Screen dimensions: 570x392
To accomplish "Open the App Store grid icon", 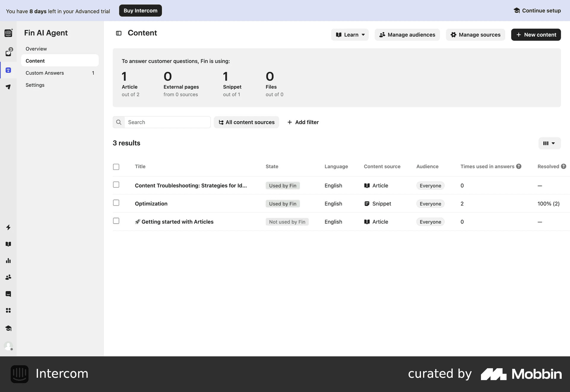I will 8,310.
